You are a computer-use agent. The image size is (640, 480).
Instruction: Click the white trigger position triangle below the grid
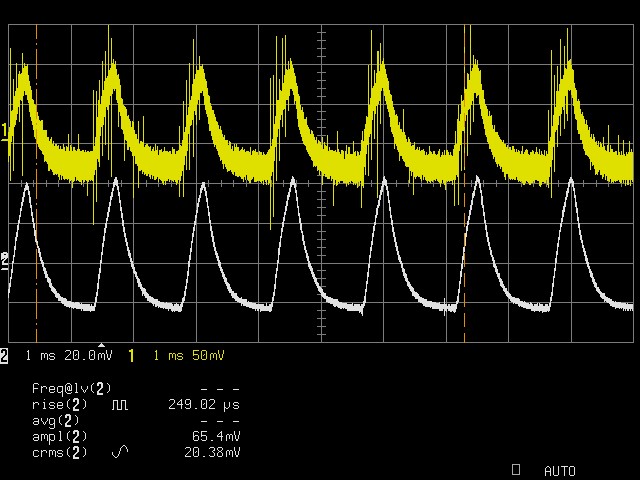(x=102, y=345)
